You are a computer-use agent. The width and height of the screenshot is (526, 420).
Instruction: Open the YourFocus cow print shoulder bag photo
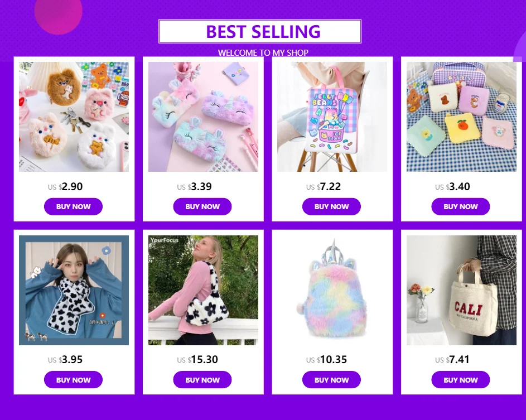pos(203,290)
